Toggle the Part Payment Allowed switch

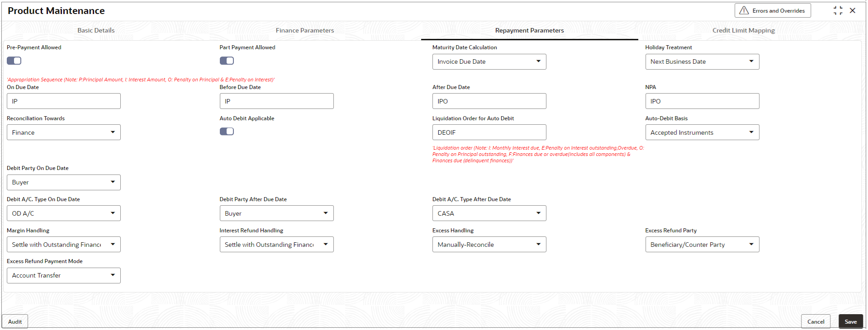[227, 61]
